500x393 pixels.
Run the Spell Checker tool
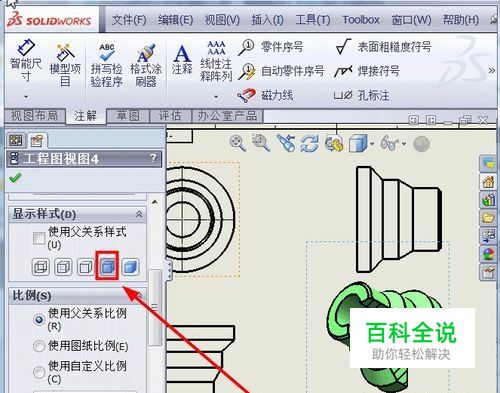click(107, 65)
